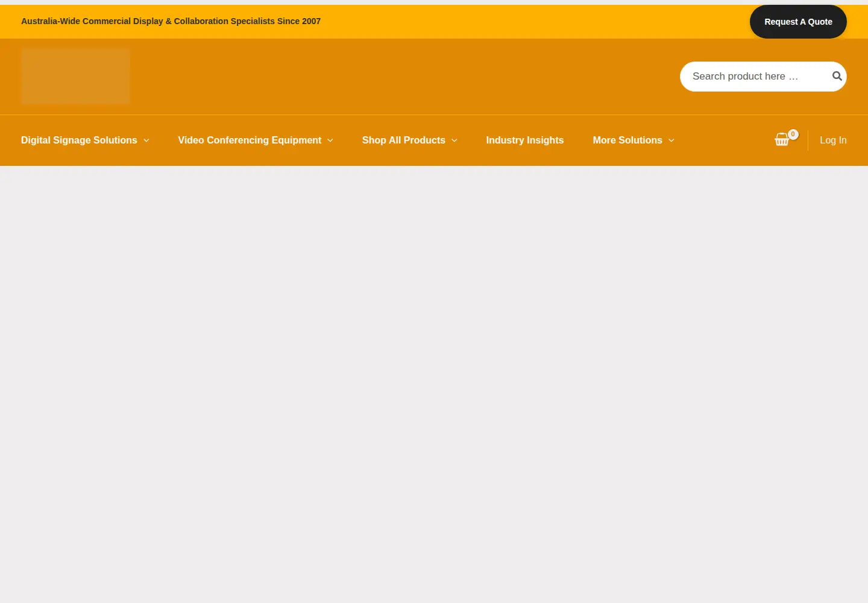Image resolution: width=868 pixels, height=603 pixels.
Task: Expand the More Solutions chevron
Action: [x=671, y=140]
